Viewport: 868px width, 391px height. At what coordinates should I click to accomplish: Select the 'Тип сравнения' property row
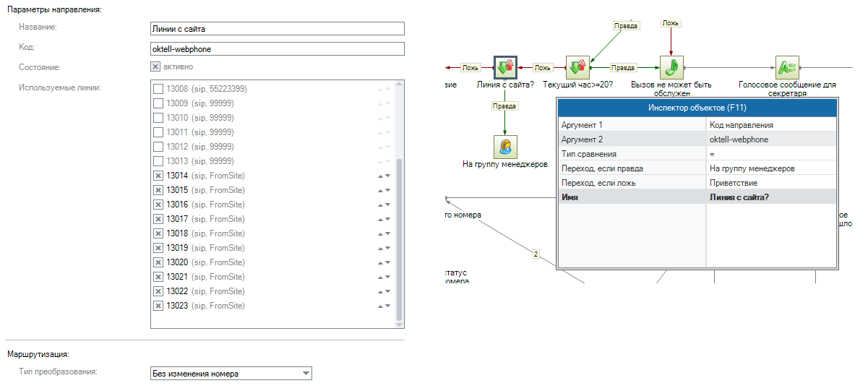pyautogui.click(x=697, y=154)
